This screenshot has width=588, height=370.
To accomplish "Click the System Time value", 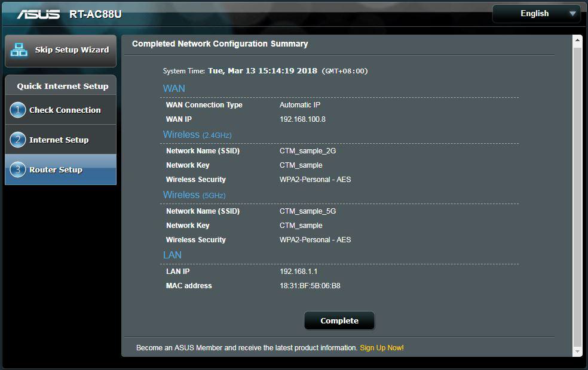I will point(262,71).
